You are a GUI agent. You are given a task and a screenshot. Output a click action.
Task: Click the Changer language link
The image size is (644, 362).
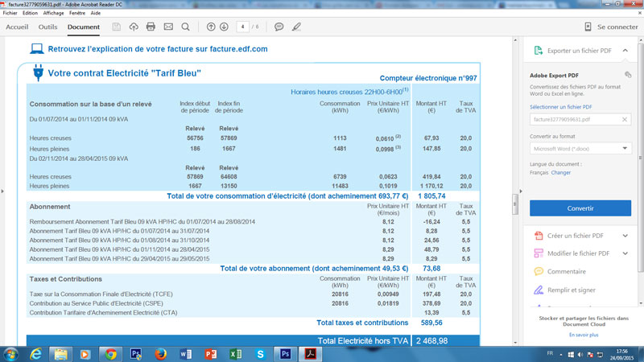tap(560, 172)
